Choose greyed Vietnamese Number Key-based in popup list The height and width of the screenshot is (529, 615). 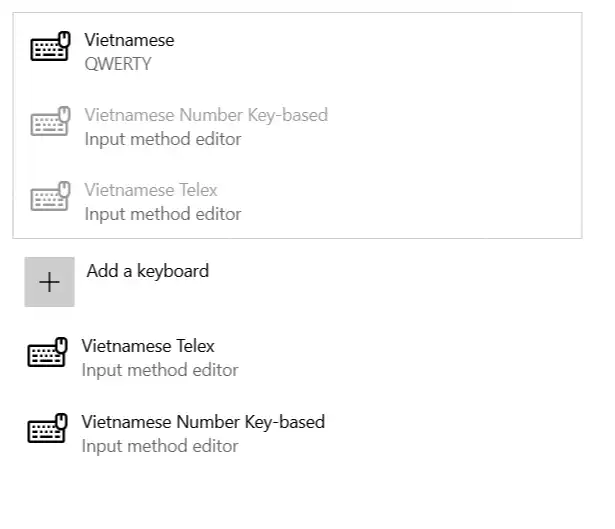pos(297,127)
